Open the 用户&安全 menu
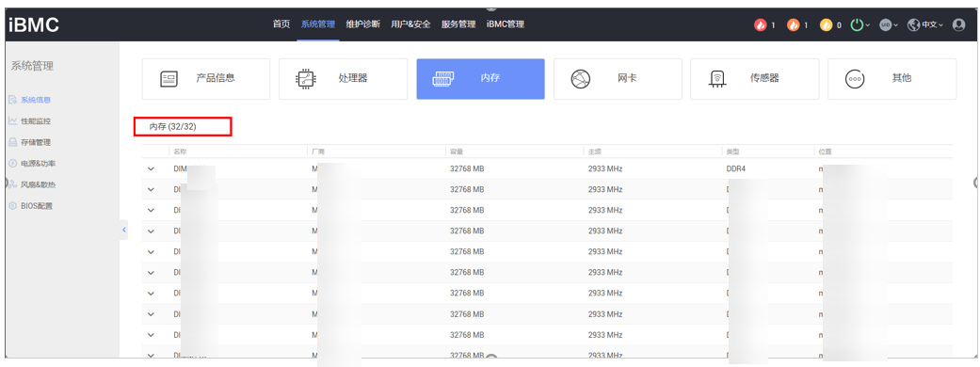The width and height of the screenshot is (980, 367). (x=410, y=24)
